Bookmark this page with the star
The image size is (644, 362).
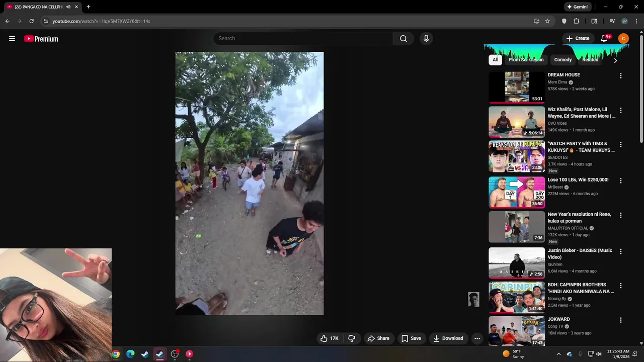(x=547, y=21)
